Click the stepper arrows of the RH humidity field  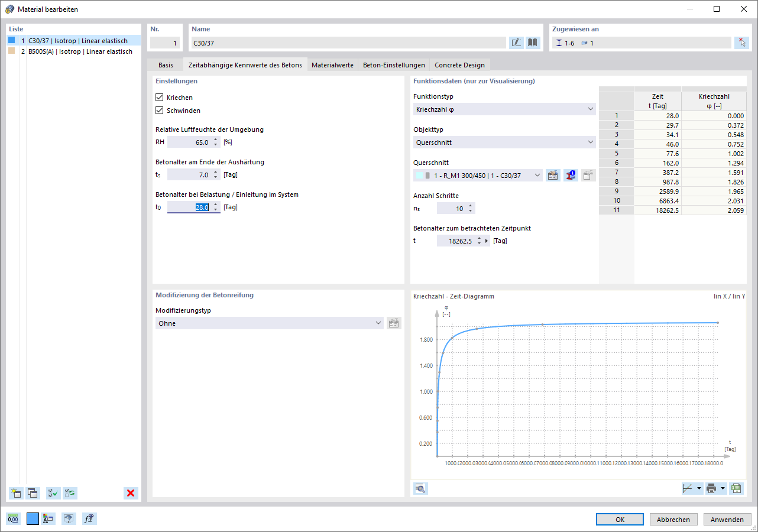216,142
